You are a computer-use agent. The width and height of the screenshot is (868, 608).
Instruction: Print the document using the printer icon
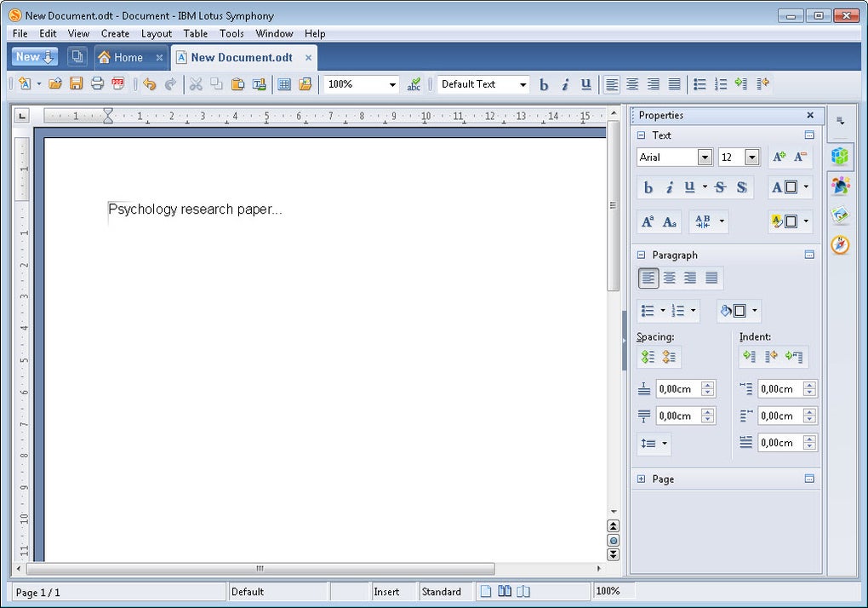(97, 84)
